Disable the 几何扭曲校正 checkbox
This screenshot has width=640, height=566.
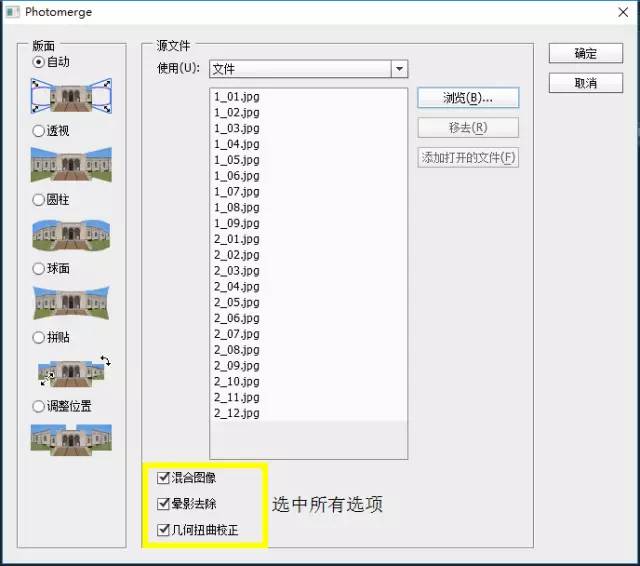(163, 529)
